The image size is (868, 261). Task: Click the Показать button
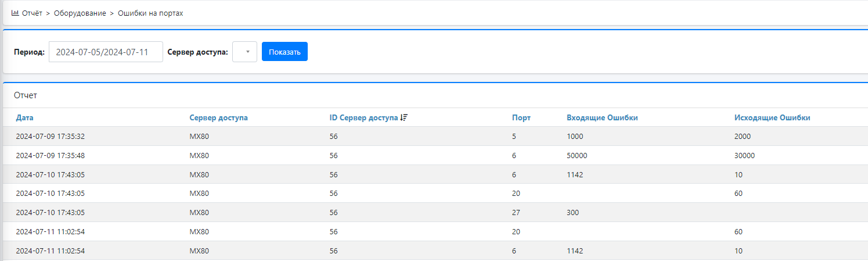click(x=284, y=52)
